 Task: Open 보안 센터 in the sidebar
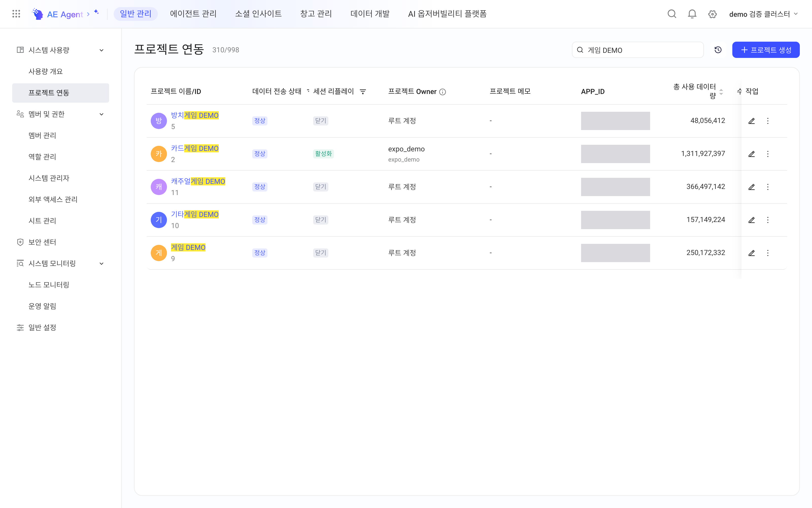coord(42,242)
